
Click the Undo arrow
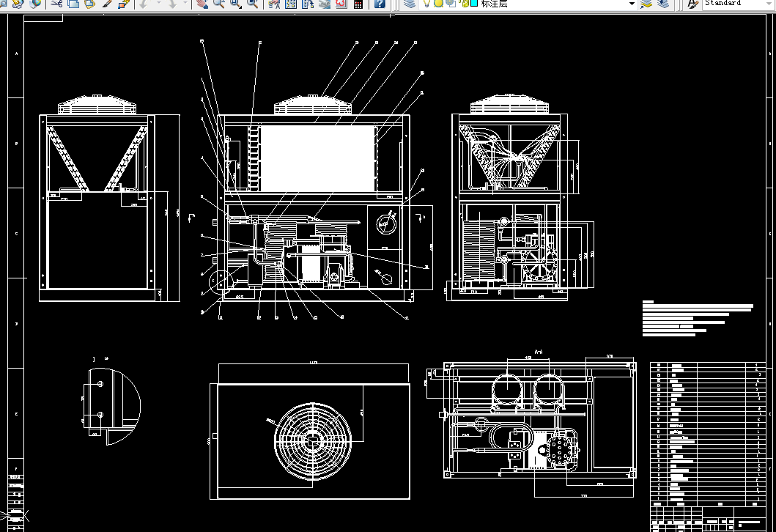click(144, 4)
